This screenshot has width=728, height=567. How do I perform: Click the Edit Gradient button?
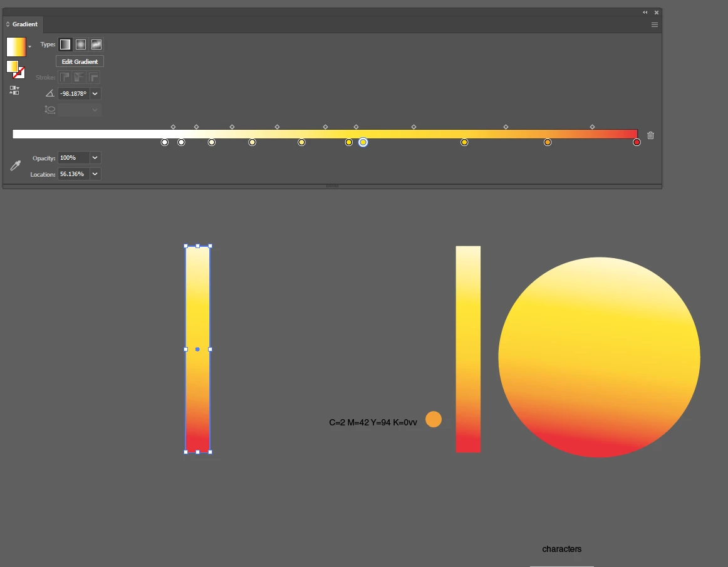pyautogui.click(x=80, y=61)
